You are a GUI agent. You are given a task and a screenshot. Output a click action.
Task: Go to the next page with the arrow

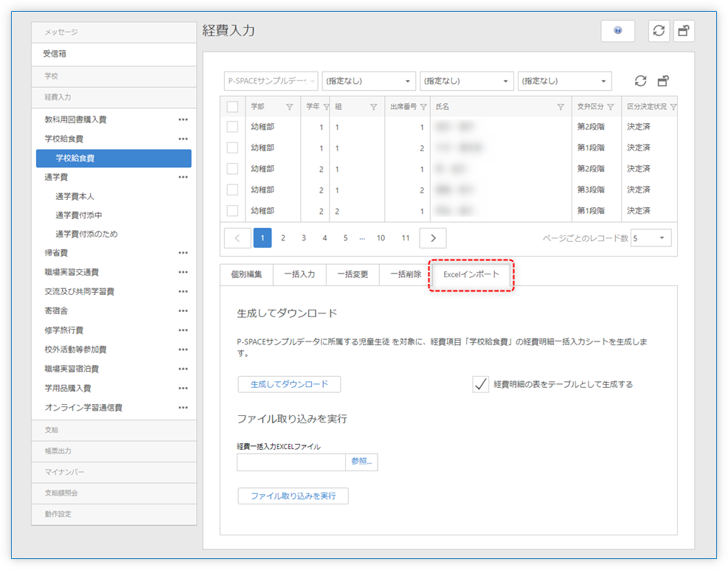coord(433,238)
